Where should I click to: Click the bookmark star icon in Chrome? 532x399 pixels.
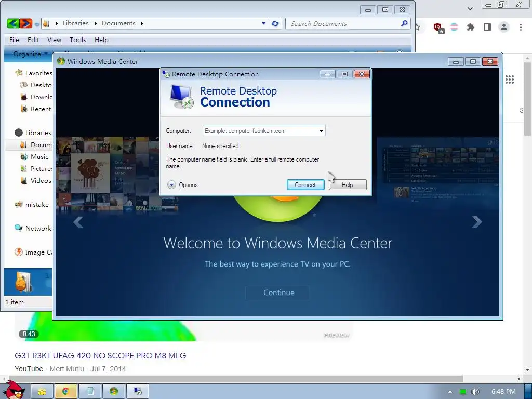tap(418, 27)
